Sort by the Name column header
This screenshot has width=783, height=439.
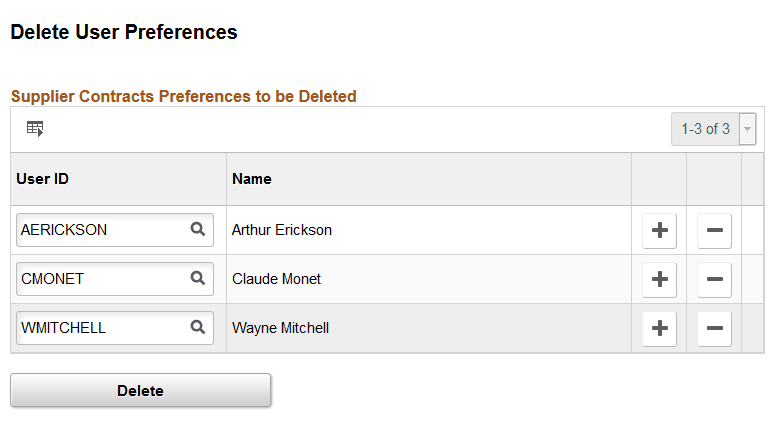coord(252,179)
